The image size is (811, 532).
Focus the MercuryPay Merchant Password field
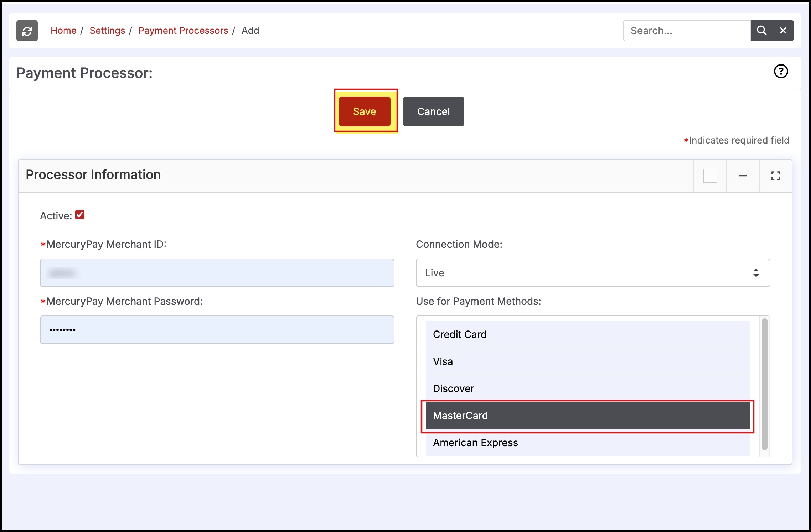click(x=217, y=330)
